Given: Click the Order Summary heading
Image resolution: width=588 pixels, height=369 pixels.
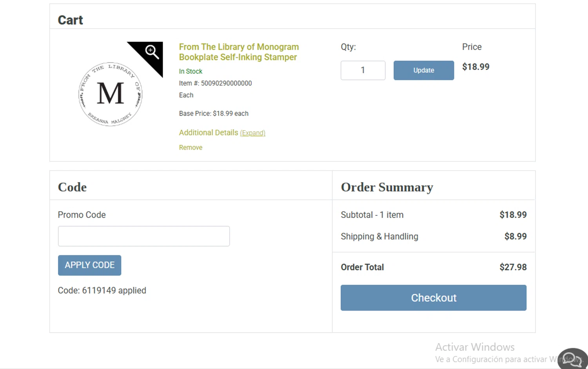Looking at the screenshot, I should 387,187.
